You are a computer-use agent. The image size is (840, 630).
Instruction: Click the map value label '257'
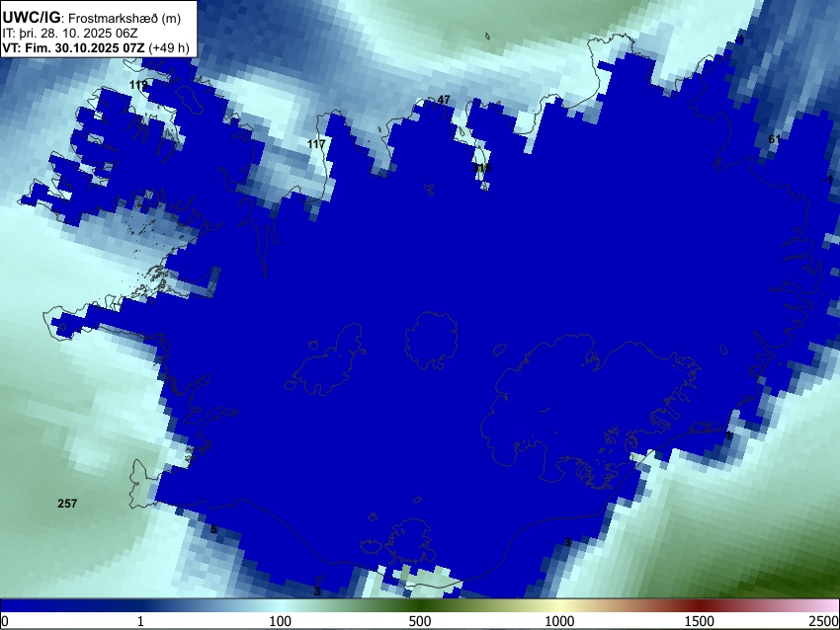point(67,504)
